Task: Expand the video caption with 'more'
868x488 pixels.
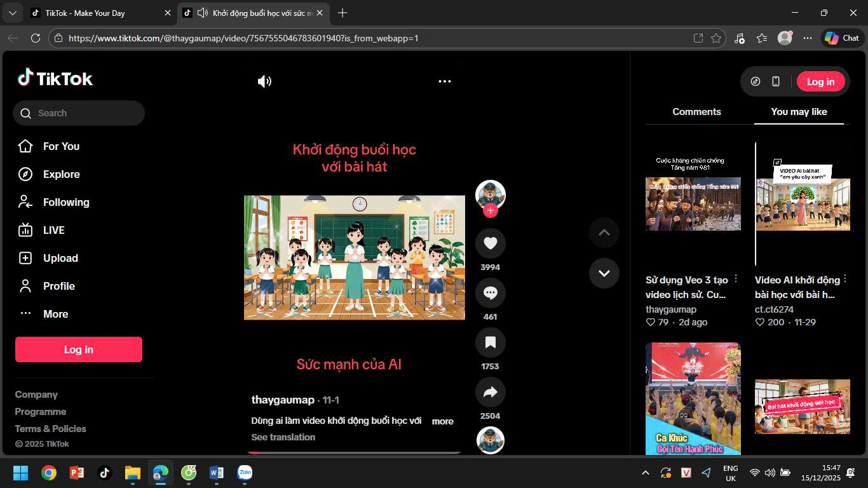Action: (x=442, y=421)
